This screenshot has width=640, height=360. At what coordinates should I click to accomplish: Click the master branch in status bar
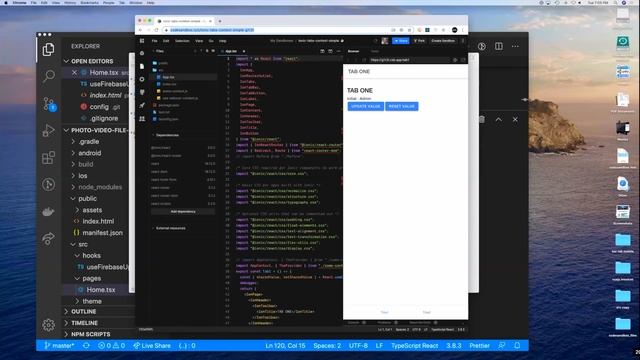pyautogui.click(x=59, y=345)
